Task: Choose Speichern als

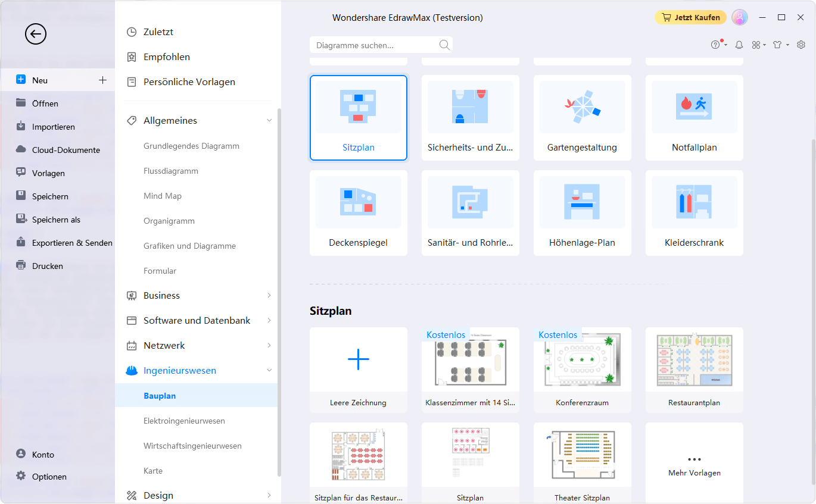Action: tap(57, 220)
